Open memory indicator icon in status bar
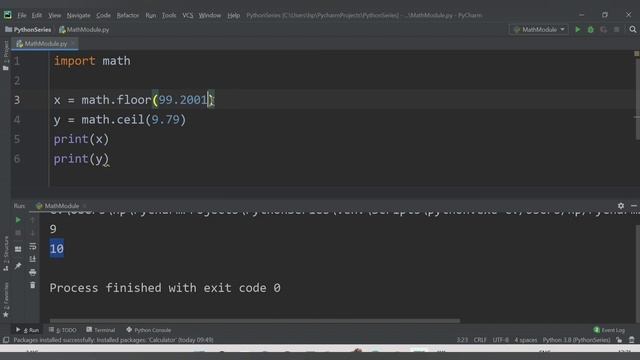The image size is (640, 360). coord(631,340)
